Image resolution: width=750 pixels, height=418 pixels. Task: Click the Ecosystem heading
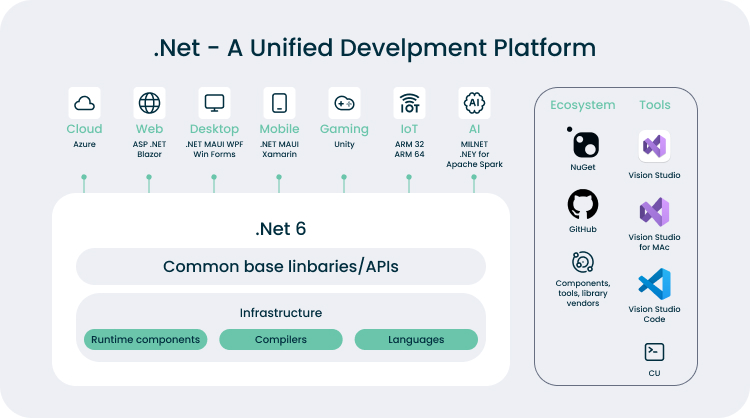[583, 105]
